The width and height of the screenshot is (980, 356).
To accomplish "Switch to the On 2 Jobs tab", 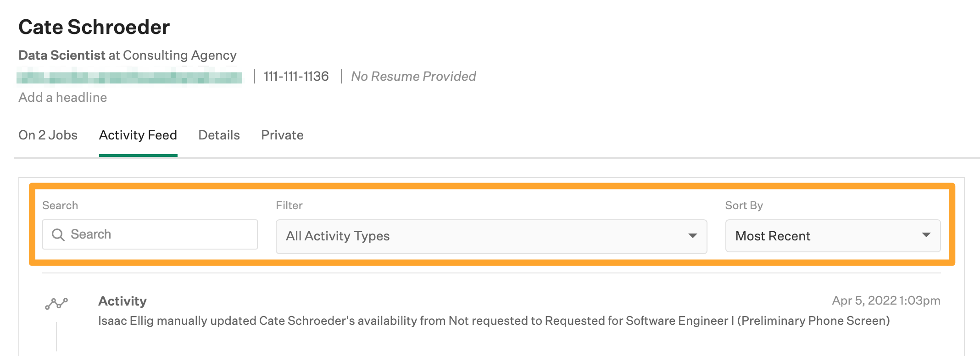I will tap(48, 135).
